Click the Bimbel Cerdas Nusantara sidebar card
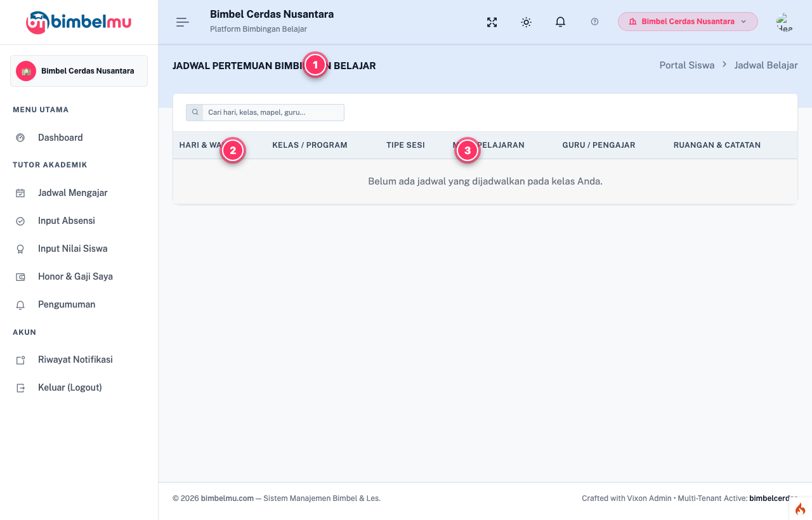The height and width of the screenshot is (520, 812). 79,71
